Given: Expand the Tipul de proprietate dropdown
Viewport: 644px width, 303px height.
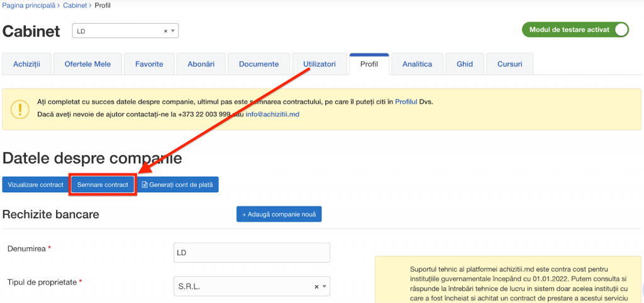Looking at the screenshot, I should click(325, 287).
